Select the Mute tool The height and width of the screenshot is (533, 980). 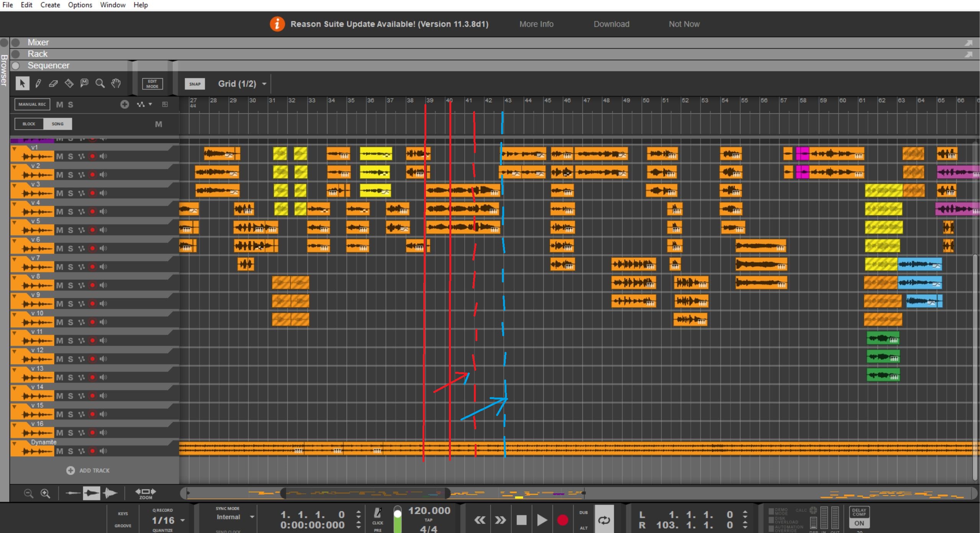click(84, 83)
